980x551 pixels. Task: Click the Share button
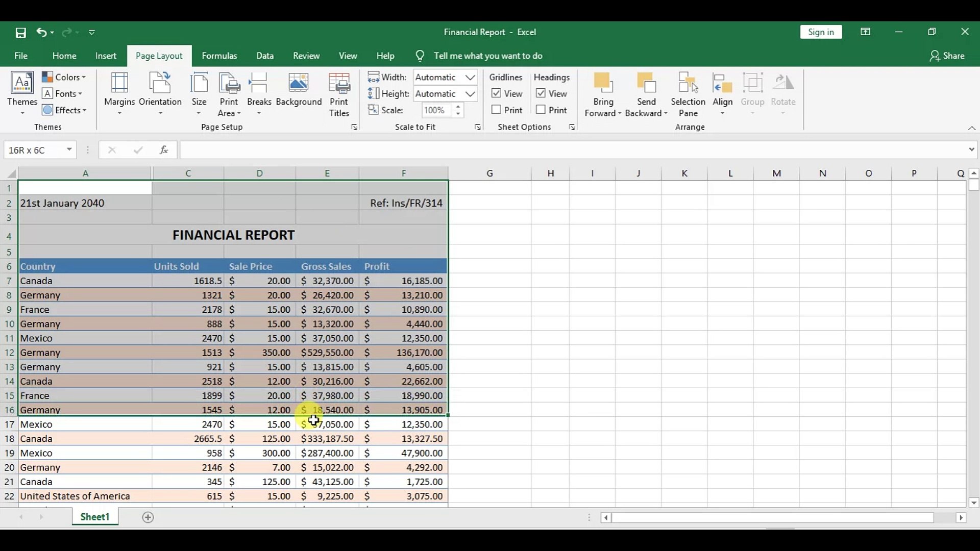coord(947,56)
